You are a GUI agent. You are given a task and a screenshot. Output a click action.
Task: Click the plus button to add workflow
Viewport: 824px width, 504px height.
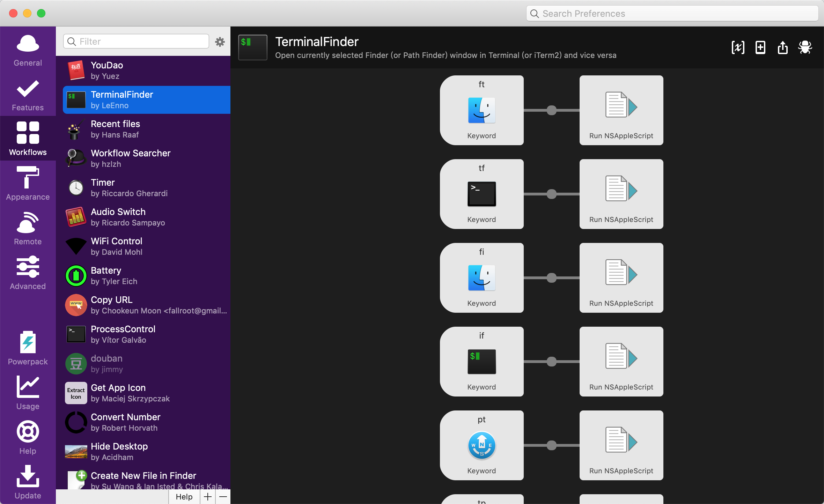[208, 497]
